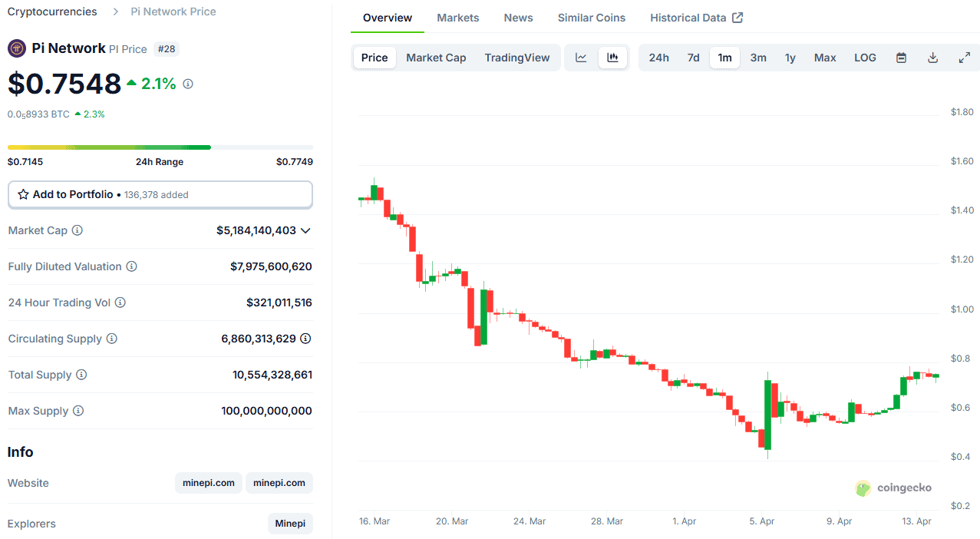Switch chart to TradingView

pyautogui.click(x=517, y=58)
